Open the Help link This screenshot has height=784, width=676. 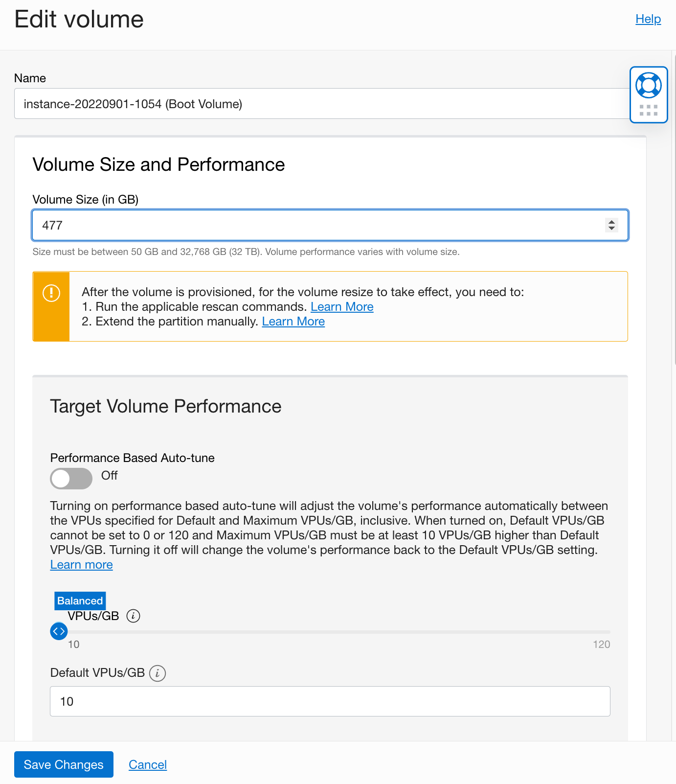pos(648,19)
